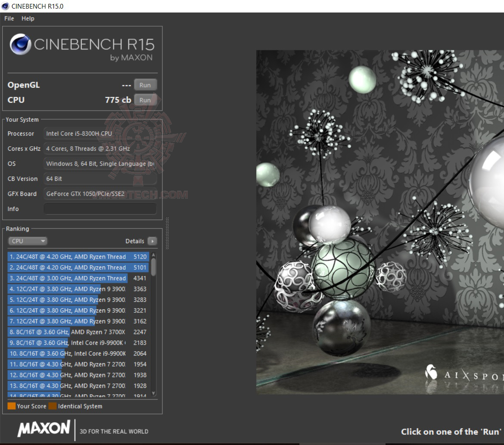The height and width of the screenshot is (445, 504).
Task: Click the ranking list scroll-up arrow
Action: pyautogui.click(x=154, y=255)
